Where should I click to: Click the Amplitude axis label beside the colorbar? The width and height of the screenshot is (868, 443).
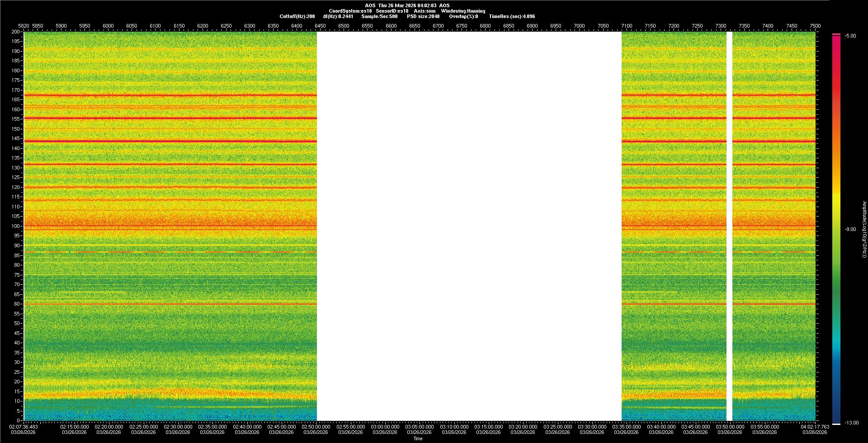pos(864,230)
